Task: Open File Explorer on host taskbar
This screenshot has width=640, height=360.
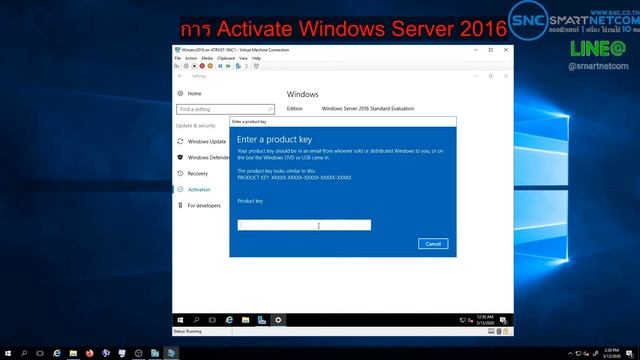Action: tap(73, 353)
